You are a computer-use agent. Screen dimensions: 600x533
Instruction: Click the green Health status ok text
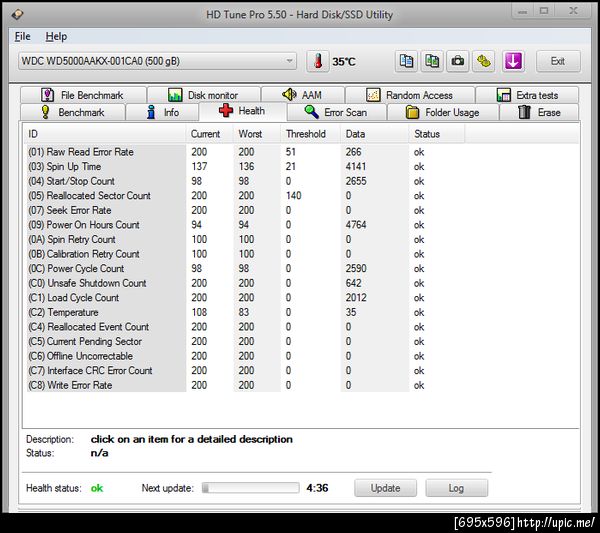pyautogui.click(x=97, y=488)
